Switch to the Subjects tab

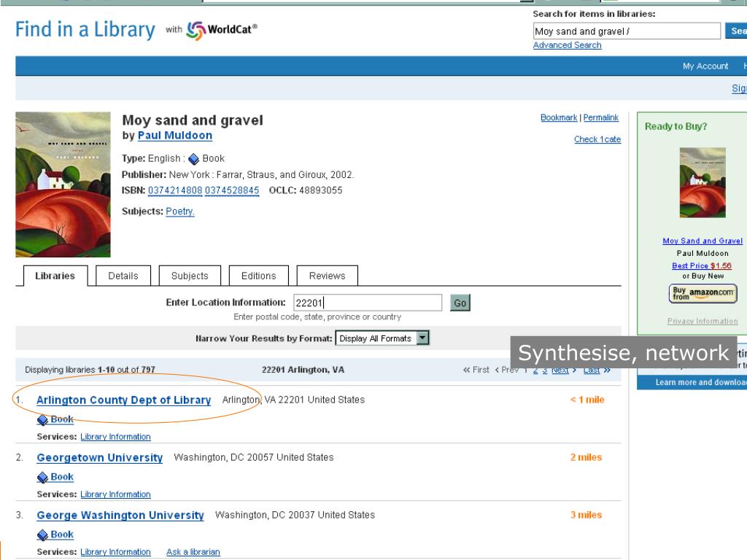pyautogui.click(x=190, y=276)
